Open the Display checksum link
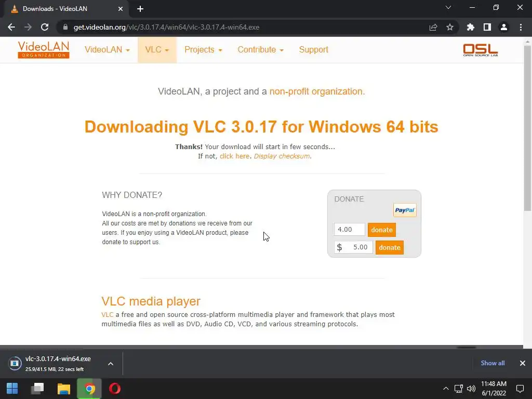The height and width of the screenshot is (399, 532). [282, 156]
